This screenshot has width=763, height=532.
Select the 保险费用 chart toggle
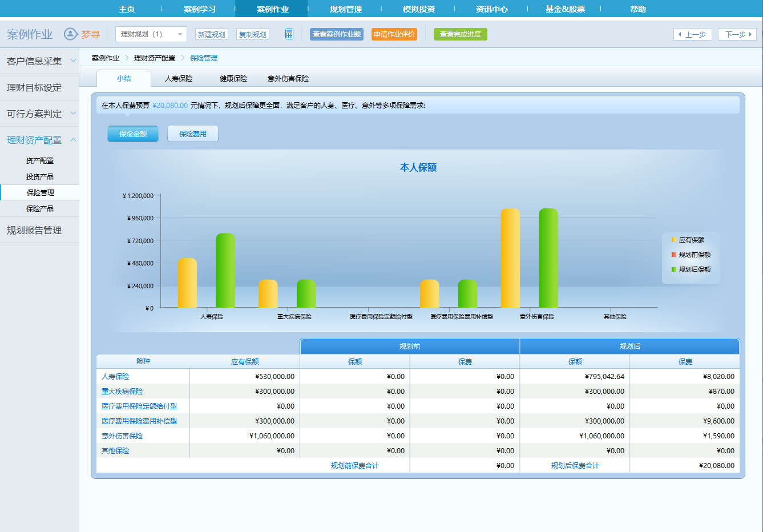tap(193, 134)
